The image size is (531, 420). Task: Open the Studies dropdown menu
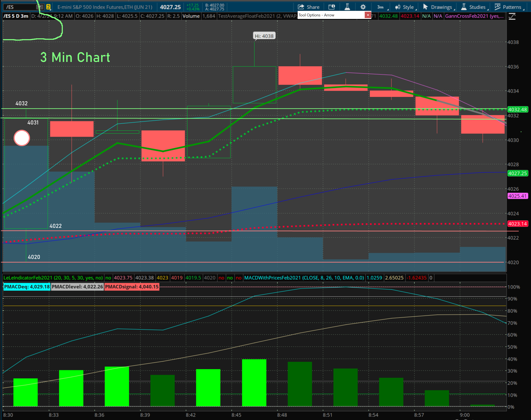tap(475, 7)
